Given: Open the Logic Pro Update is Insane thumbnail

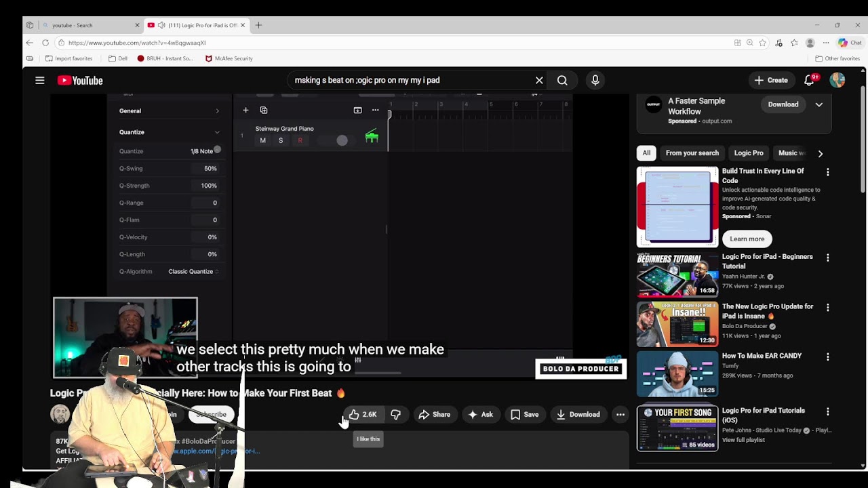Looking at the screenshot, I should [x=677, y=324].
